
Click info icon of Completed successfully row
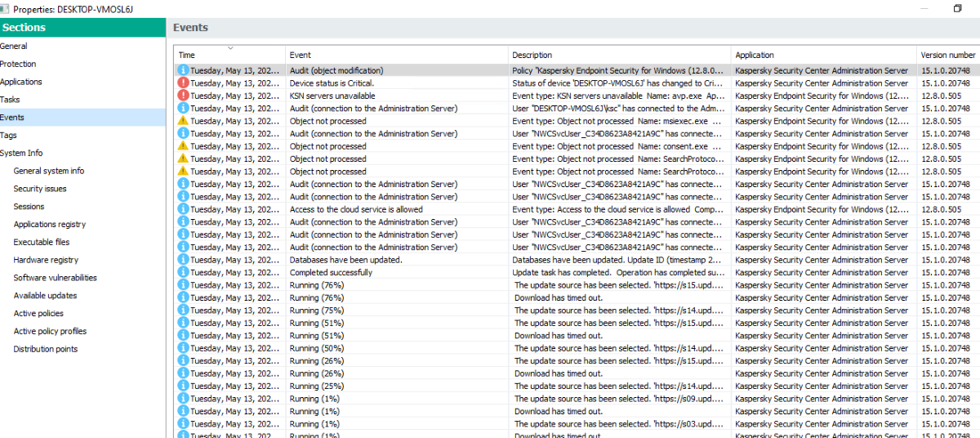tap(184, 272)
